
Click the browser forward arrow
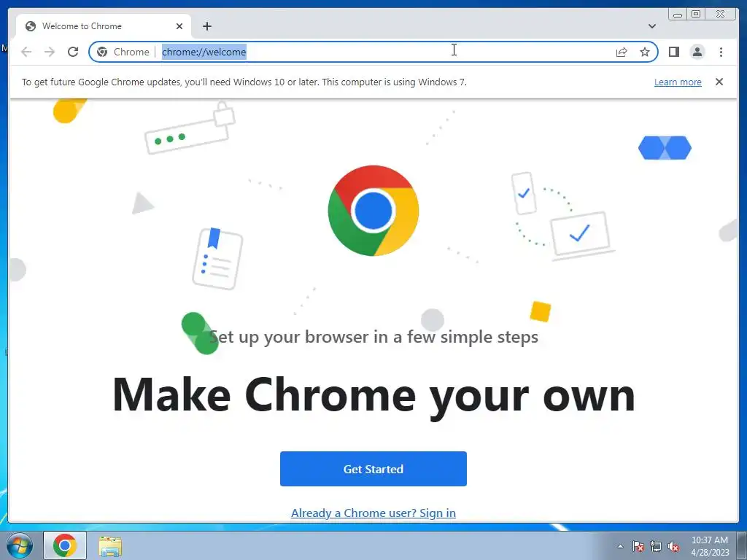[x=50, y=52]
